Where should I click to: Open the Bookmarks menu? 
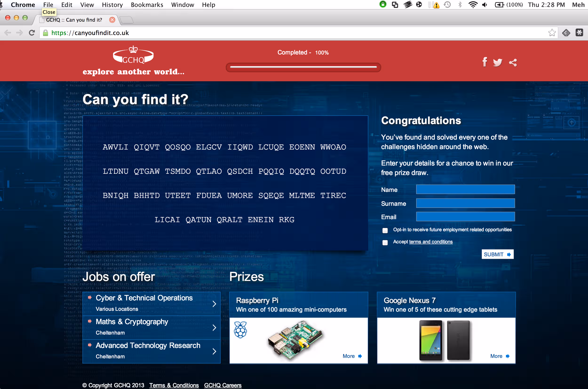[x=147, y=5]
